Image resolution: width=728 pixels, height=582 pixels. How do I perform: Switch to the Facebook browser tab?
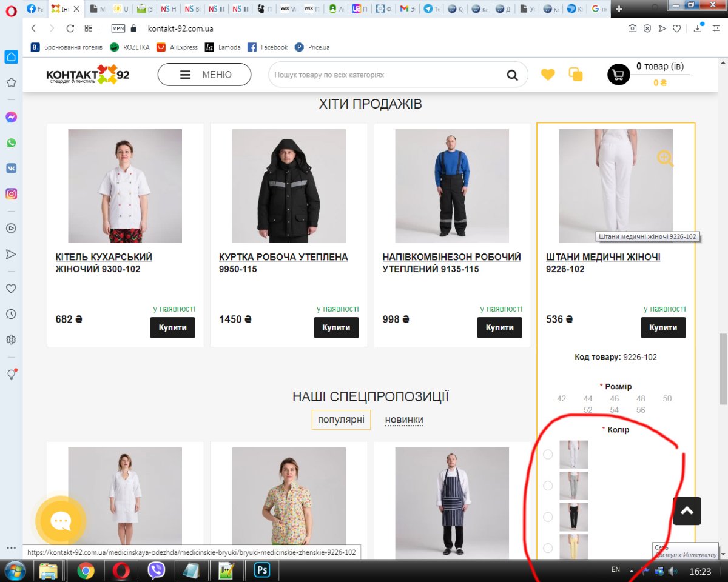click(35, 9)
